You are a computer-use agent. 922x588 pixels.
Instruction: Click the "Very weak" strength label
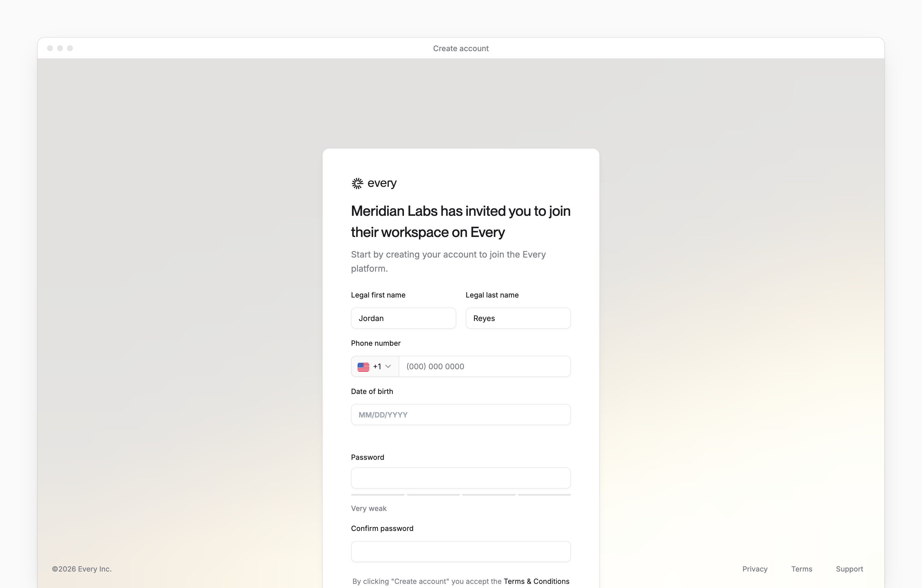pos(369,508)
